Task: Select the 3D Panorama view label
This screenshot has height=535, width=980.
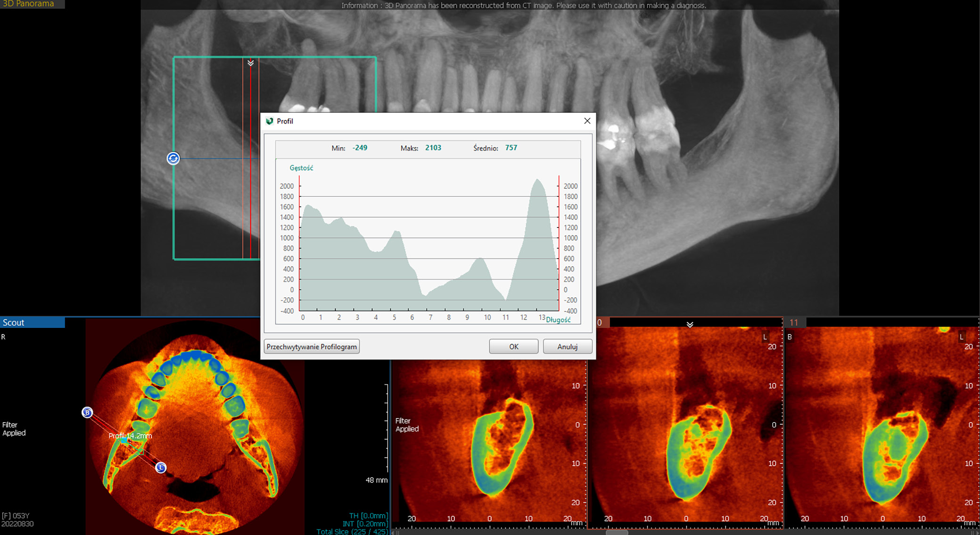Action: coord(29,4)
